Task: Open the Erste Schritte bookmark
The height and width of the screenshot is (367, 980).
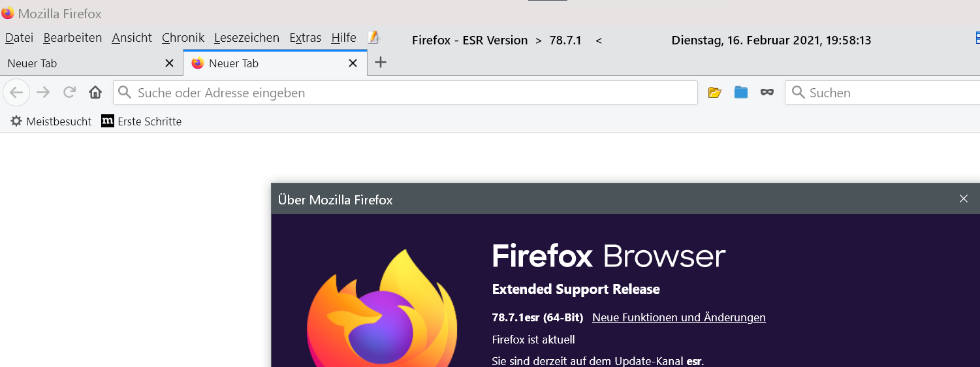Action: (x=142, y=121)
